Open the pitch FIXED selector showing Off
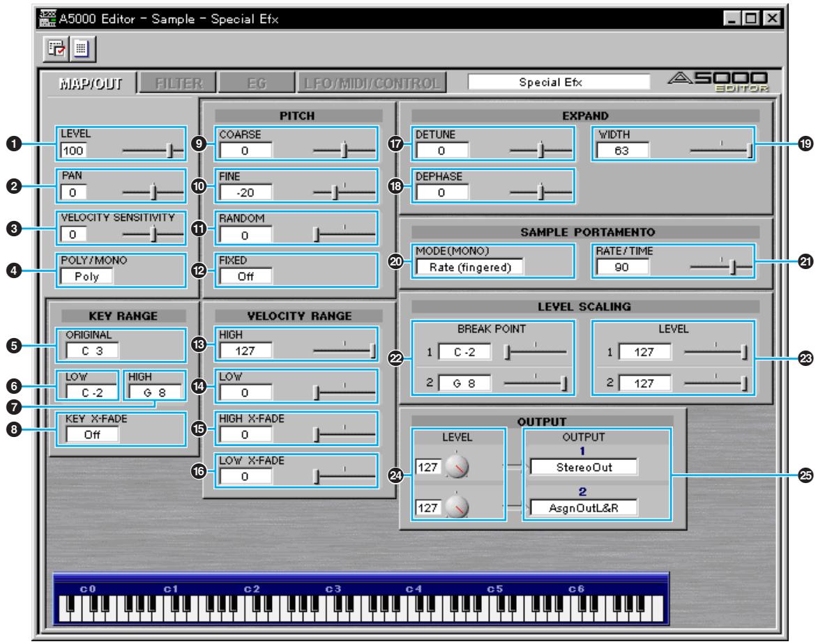The image size is (818, 644). pos(245,277)
